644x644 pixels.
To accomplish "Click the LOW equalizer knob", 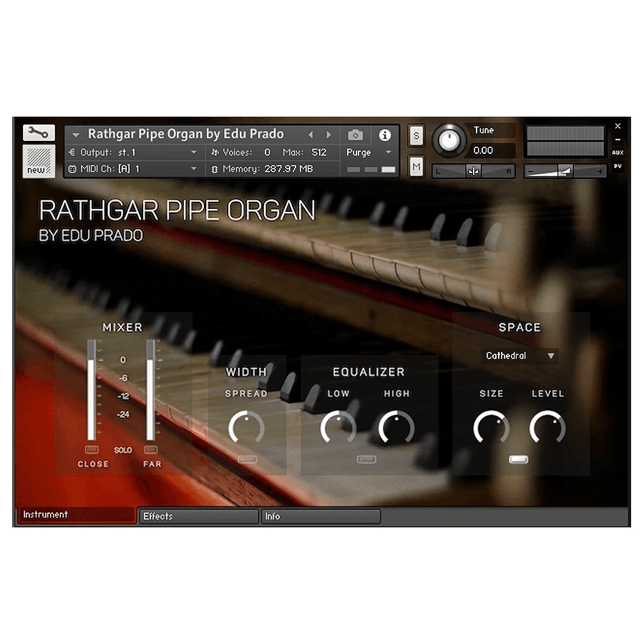I will [338, 428].
